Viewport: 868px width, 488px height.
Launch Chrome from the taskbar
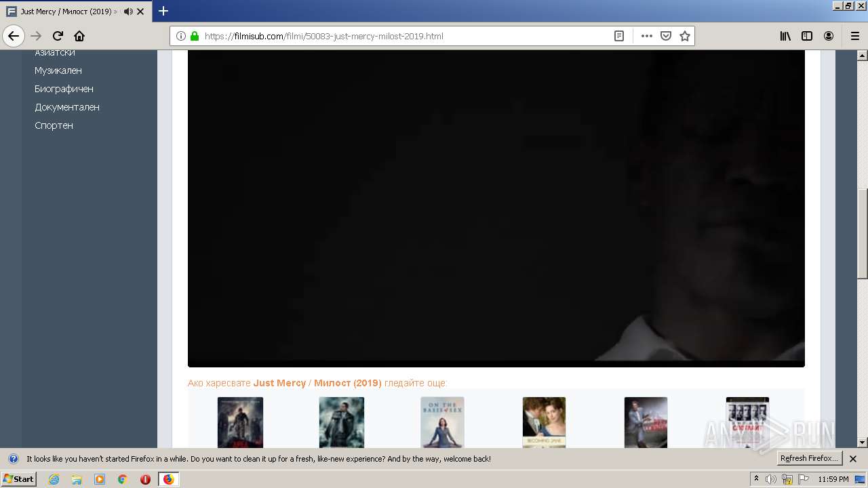(x=123, y=479)
